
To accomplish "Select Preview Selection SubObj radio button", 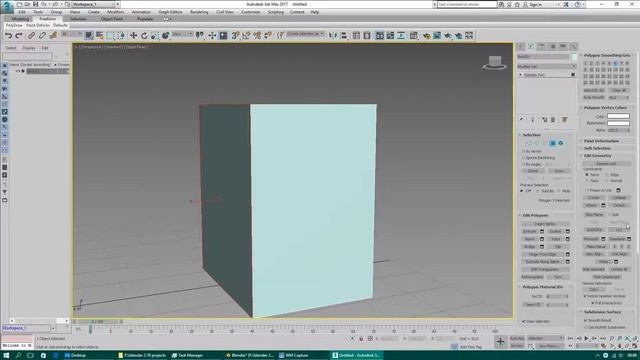I will coord(538,191).
